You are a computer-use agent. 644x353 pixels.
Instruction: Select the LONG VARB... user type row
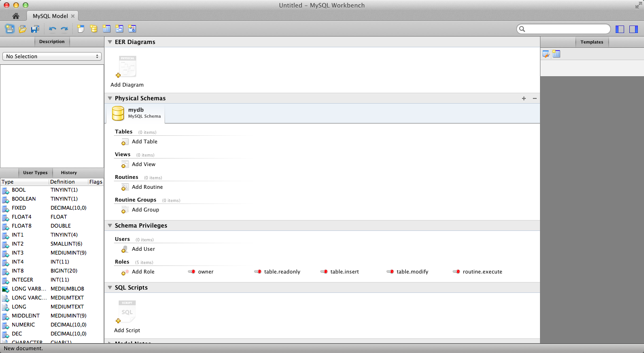pyautogui.click(x=52, y=289)
